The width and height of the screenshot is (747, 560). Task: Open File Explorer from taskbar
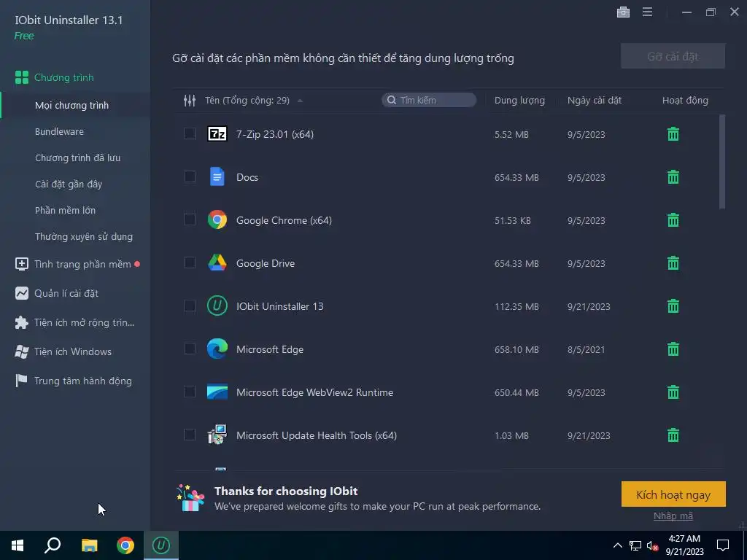tap(89, 545)
